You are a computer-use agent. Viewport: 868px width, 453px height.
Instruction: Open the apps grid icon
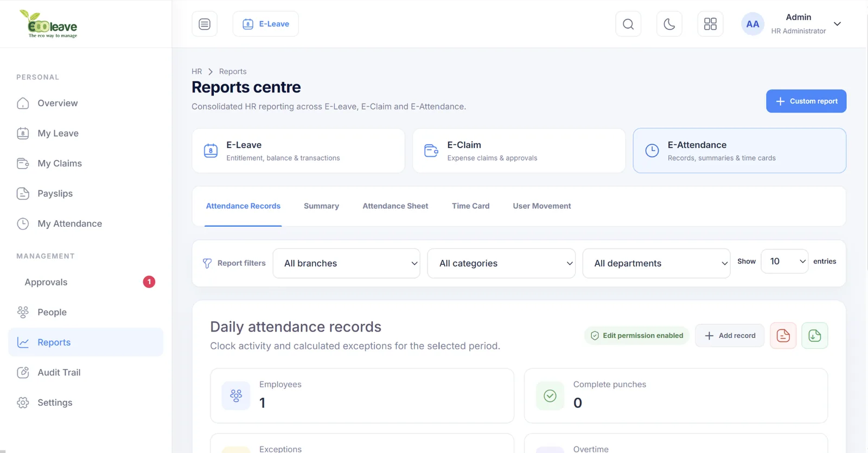710,24
